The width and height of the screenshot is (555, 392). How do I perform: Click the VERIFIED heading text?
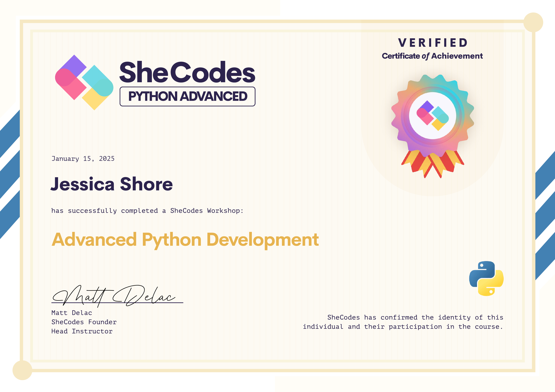point(432,43)
